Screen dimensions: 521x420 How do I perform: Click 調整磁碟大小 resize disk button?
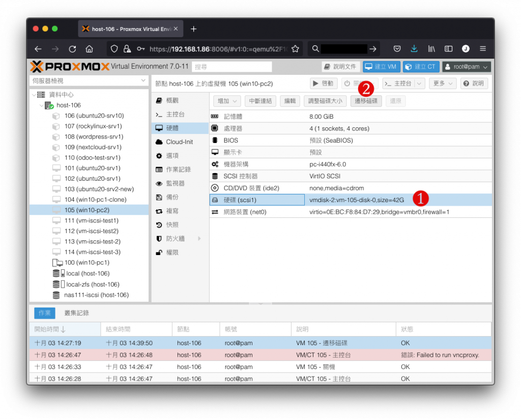pyautogui.click(x=325, y=101)
